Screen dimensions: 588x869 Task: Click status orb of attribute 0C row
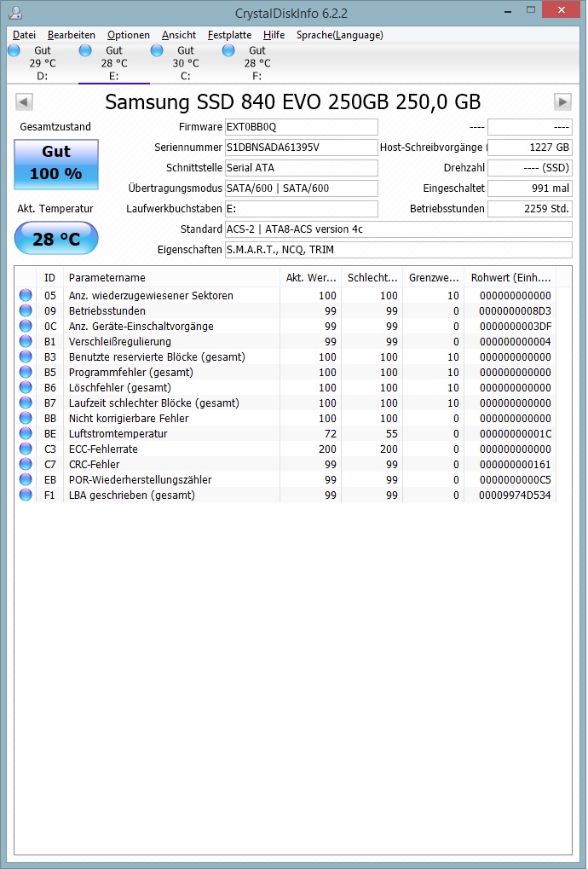click(26, 326)
